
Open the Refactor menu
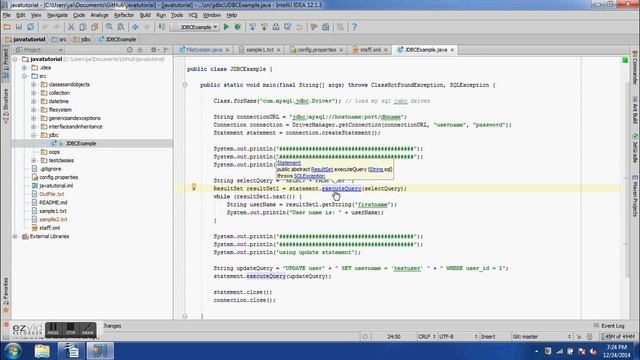pyautogui.click(x=124, y=15)
